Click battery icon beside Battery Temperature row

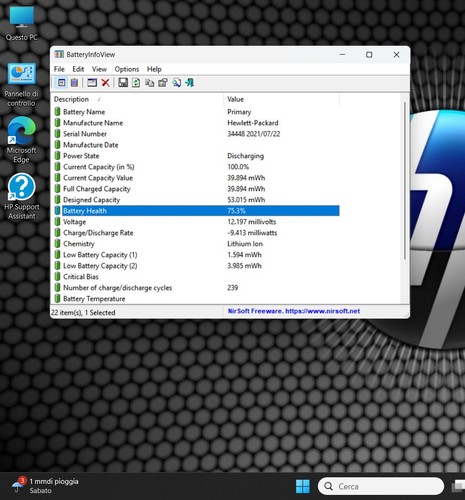click(58, 299)
